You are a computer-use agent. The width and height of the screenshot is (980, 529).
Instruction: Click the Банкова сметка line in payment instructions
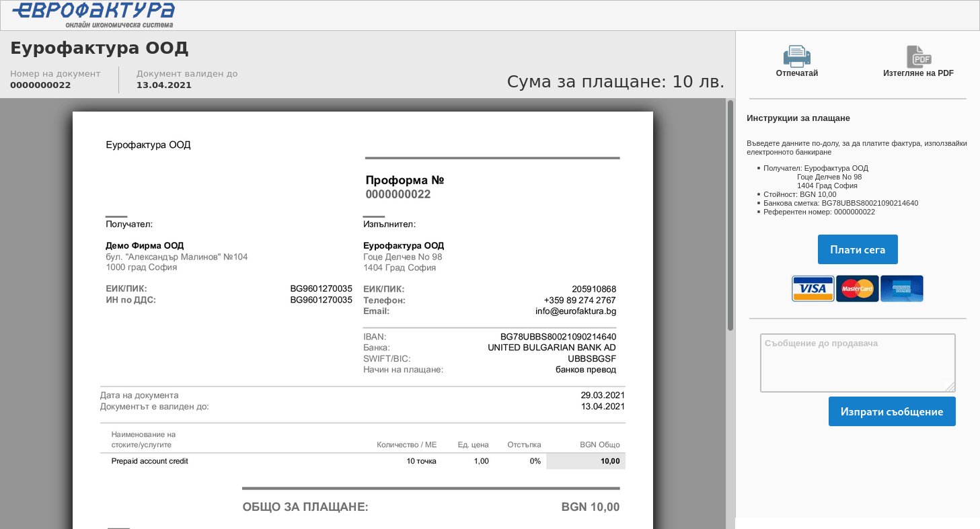pos(840,203)
